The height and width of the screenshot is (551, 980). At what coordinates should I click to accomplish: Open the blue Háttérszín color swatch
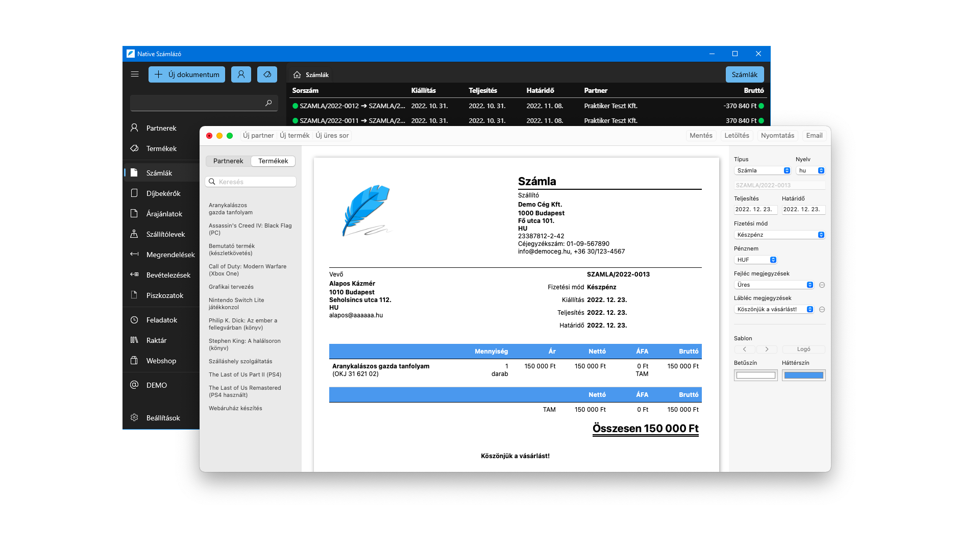[x=803, y=375]
